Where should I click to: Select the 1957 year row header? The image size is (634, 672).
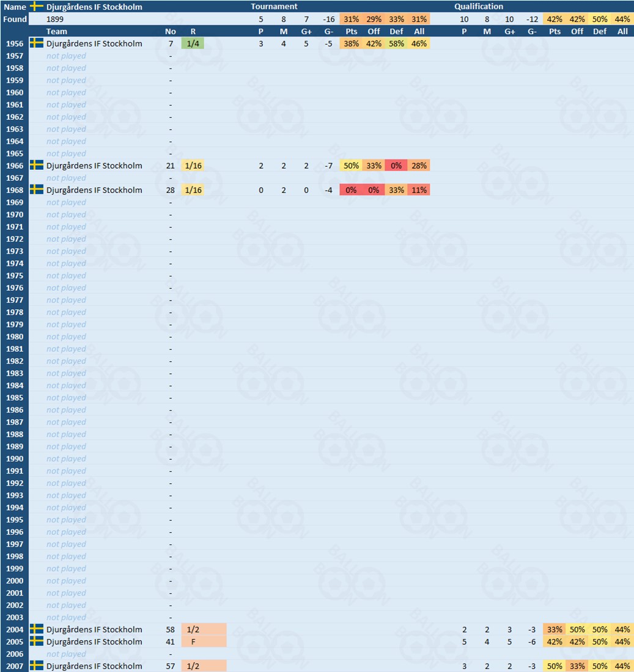(x=15, y=56)
